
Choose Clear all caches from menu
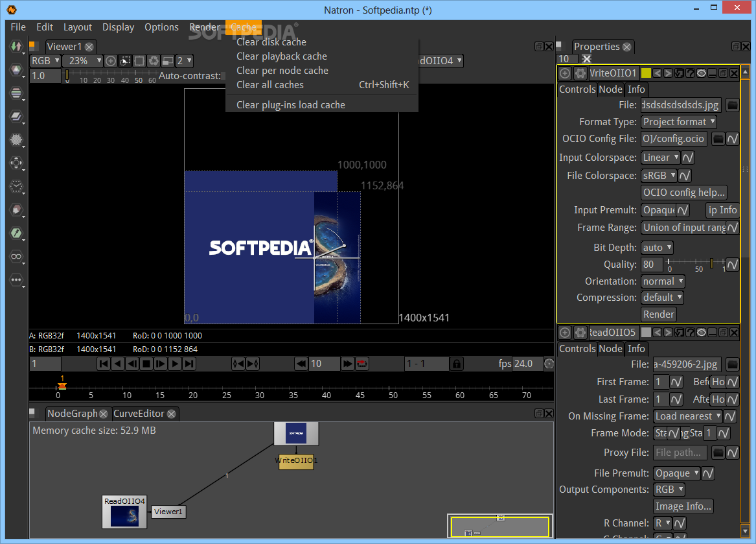321,85
